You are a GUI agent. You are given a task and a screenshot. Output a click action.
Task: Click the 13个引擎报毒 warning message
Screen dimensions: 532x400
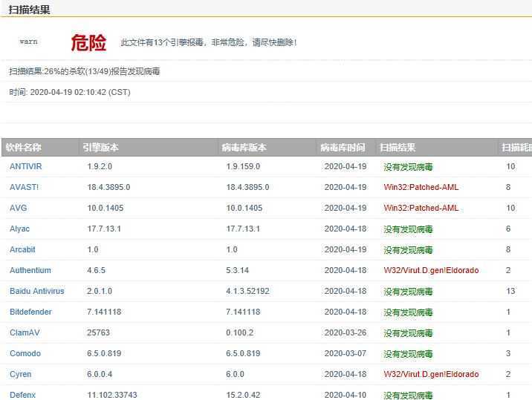pyautogui.click(x=209, y=42)
